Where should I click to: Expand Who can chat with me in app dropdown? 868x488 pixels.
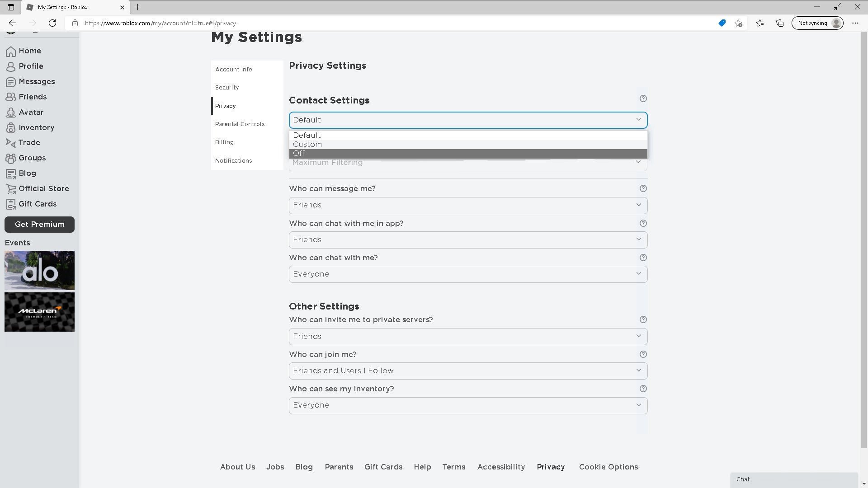pos(468,240)
